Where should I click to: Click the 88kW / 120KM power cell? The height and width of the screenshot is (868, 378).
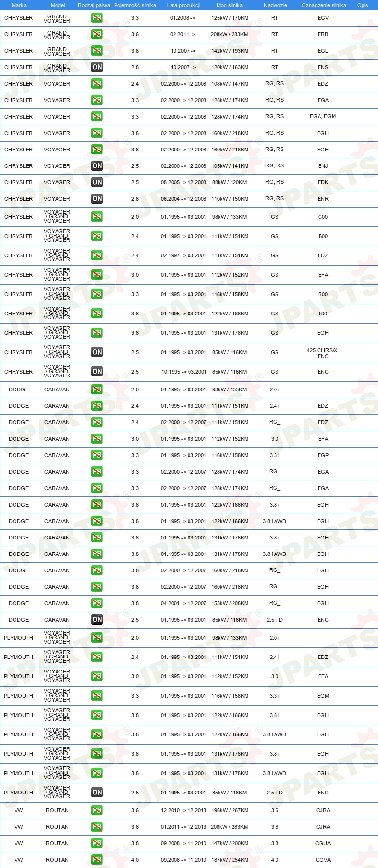click(230, 182)
